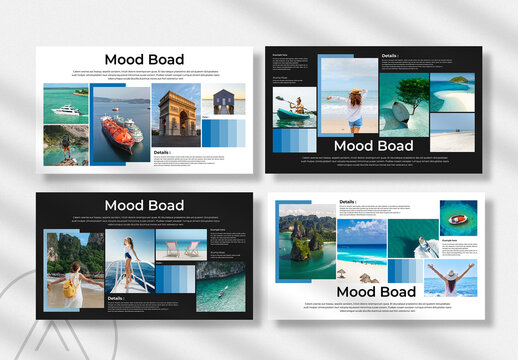Select the Details heading under the boat bow photo
Viewport: 518px width, 360px height.
(116, 298)
